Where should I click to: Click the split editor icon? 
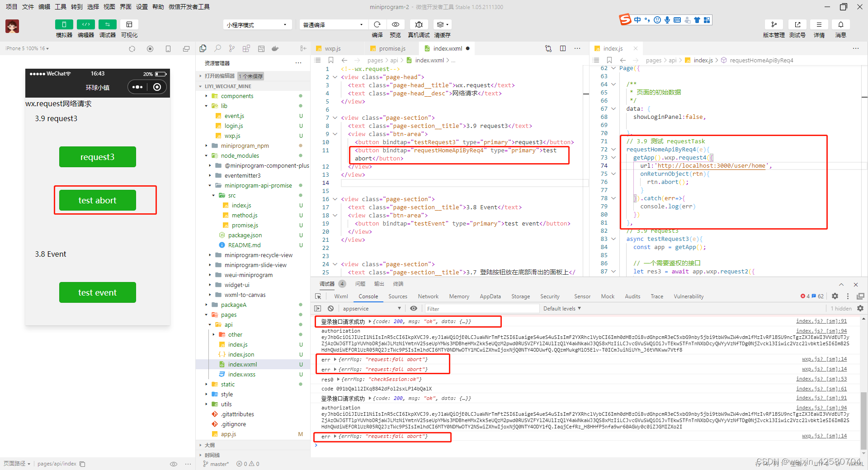pyautogui.click(x=563, y=48)
